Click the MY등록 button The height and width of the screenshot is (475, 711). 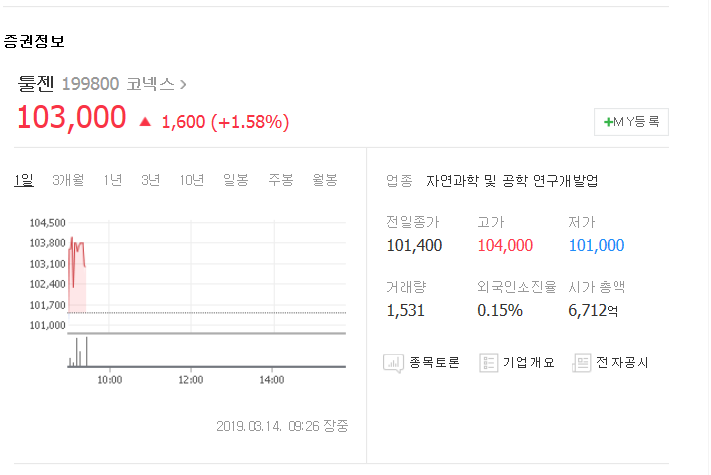tap(631, 122)
